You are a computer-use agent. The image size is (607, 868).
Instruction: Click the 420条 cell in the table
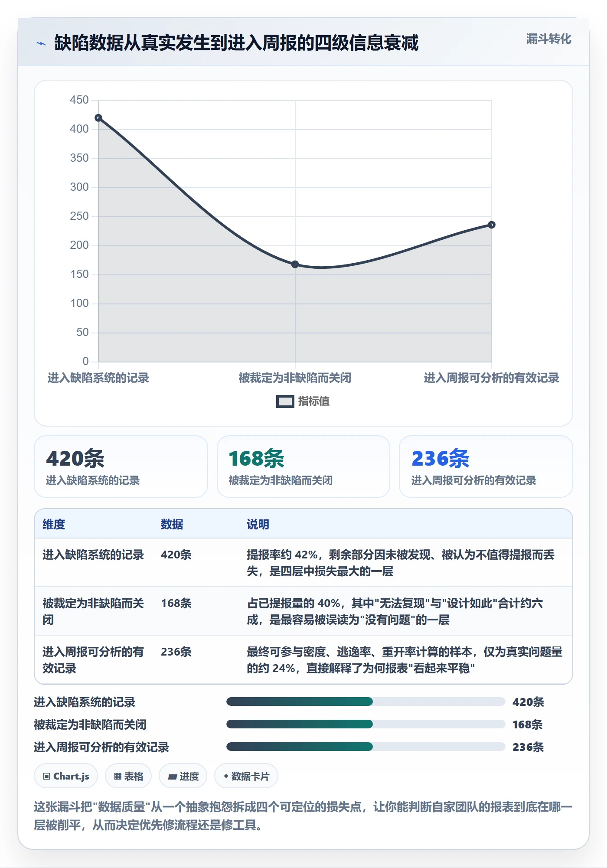click(176, 555)
